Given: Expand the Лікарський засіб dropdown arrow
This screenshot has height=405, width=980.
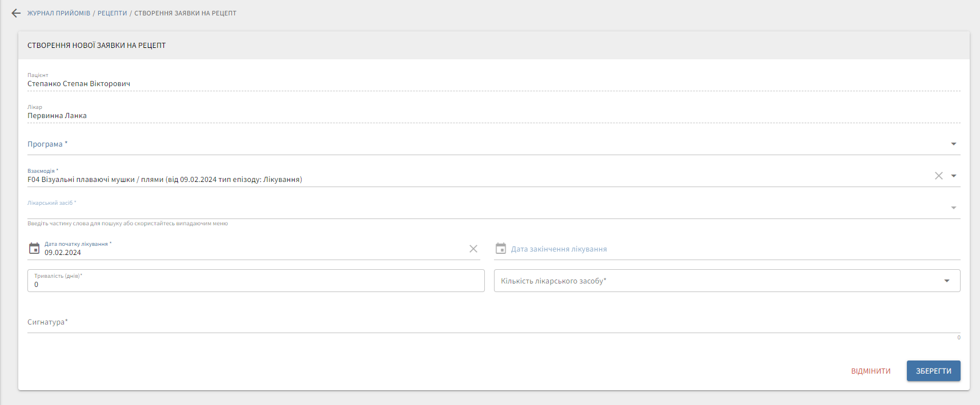Looking at the screenshot, I should point(953,208).
